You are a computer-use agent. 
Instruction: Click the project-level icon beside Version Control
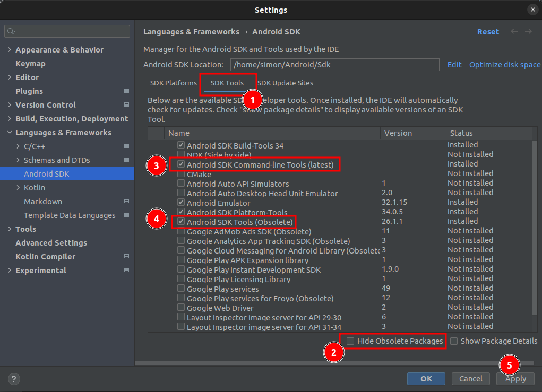pos(126,105)
